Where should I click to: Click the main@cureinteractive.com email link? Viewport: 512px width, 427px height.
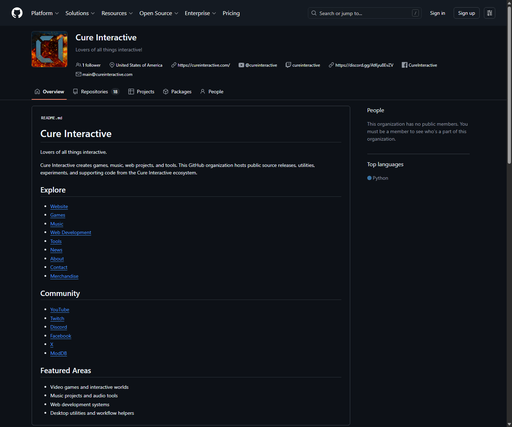pyautogui.click(x=107, y=74)
